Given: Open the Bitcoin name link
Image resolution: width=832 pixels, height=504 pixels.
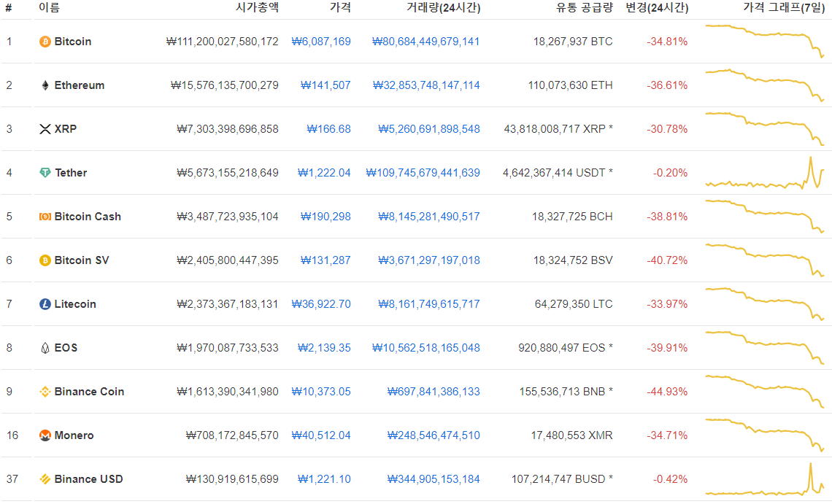Looking at the screenshot, I should click(73, 42).
